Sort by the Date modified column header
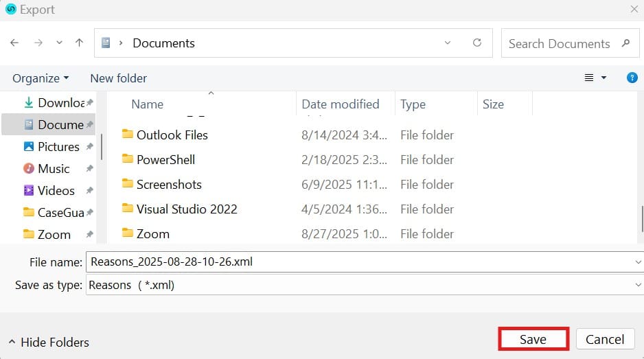The image size is (644, 359). coord(340,104)
